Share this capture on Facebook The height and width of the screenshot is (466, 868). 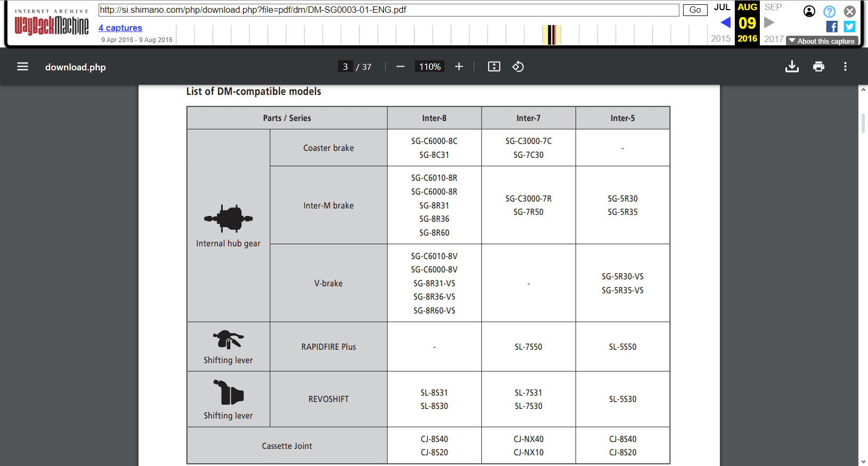(832, 27)
